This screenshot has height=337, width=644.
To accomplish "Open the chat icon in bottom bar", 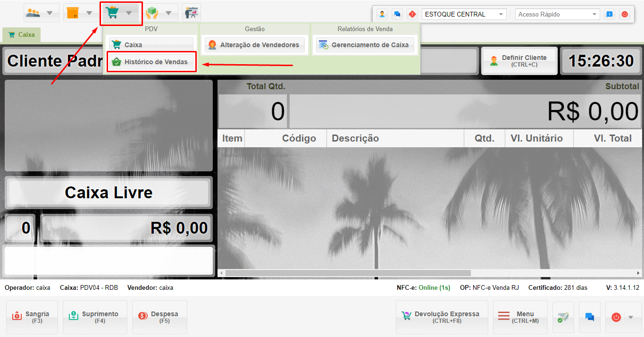I will coord(589,317).
